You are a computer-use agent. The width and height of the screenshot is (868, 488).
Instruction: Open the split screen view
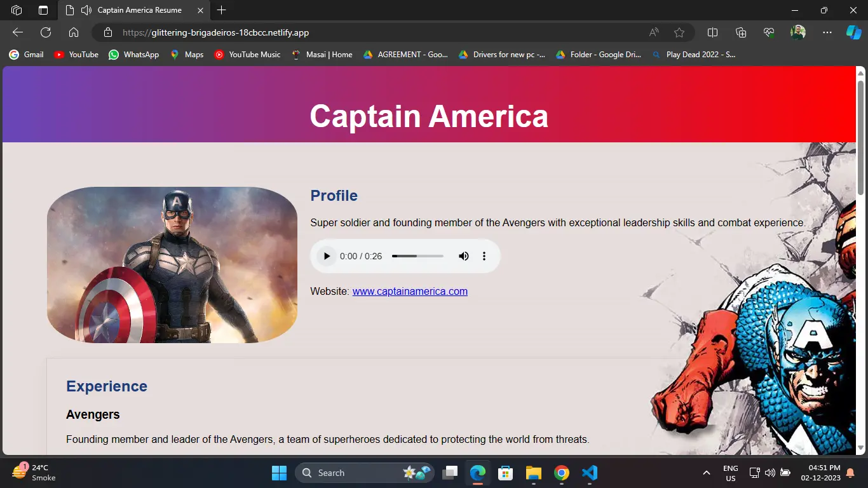tap(713, 32)
